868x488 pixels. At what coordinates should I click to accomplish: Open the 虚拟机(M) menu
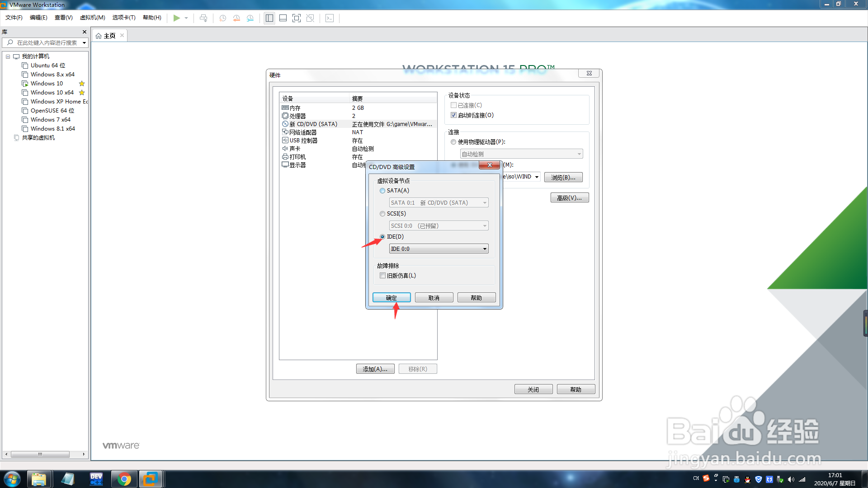92,18
